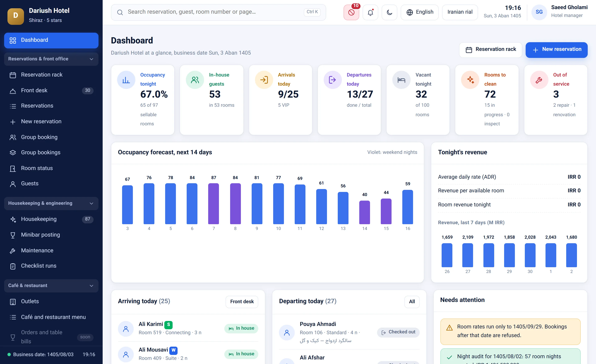596x364 pixels.
Task: Click the Rooms to clean sparkle icon
Action: tap(470, 80)
